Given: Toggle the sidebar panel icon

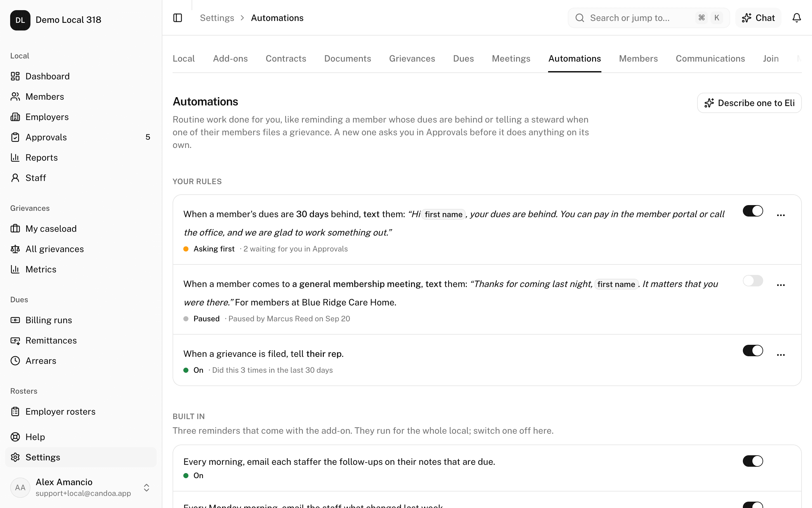Looking at the screenshot, I should (x=178, y=18).
